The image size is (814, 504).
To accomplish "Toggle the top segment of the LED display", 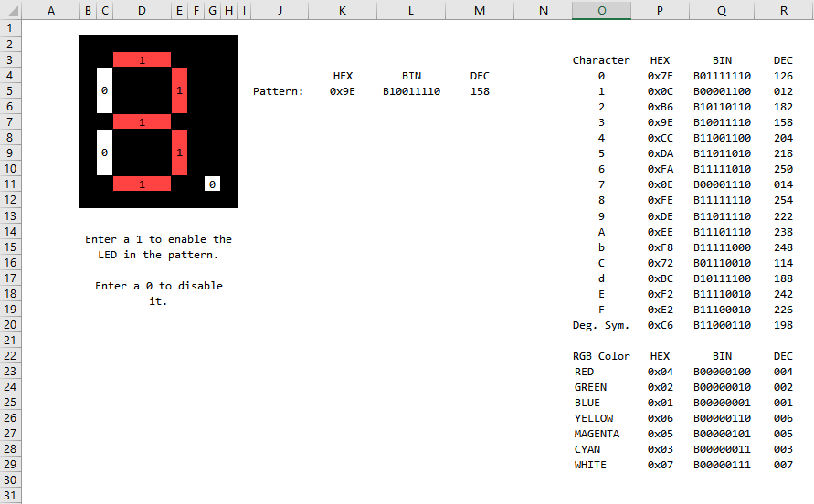I will (x=142, y=59).
